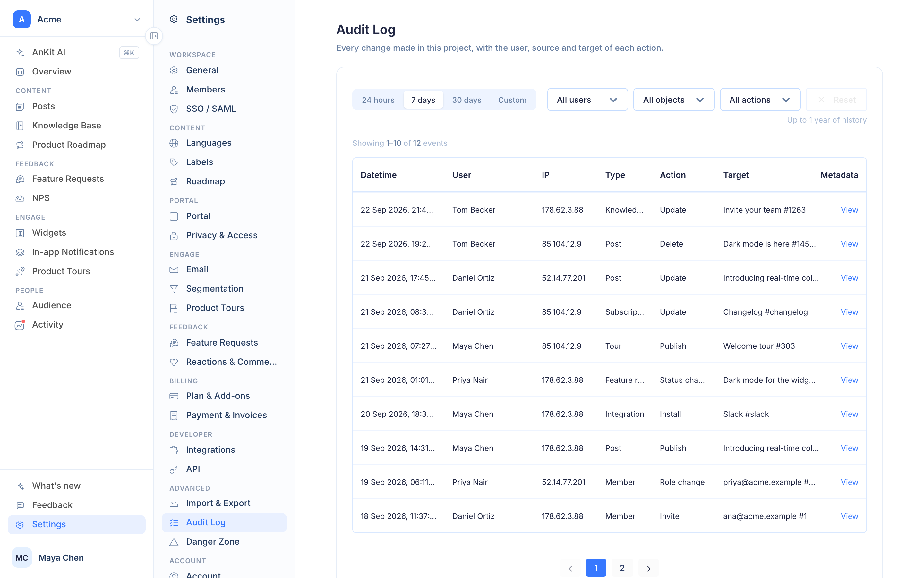Open Members settings page

click(x=224, y=90)
